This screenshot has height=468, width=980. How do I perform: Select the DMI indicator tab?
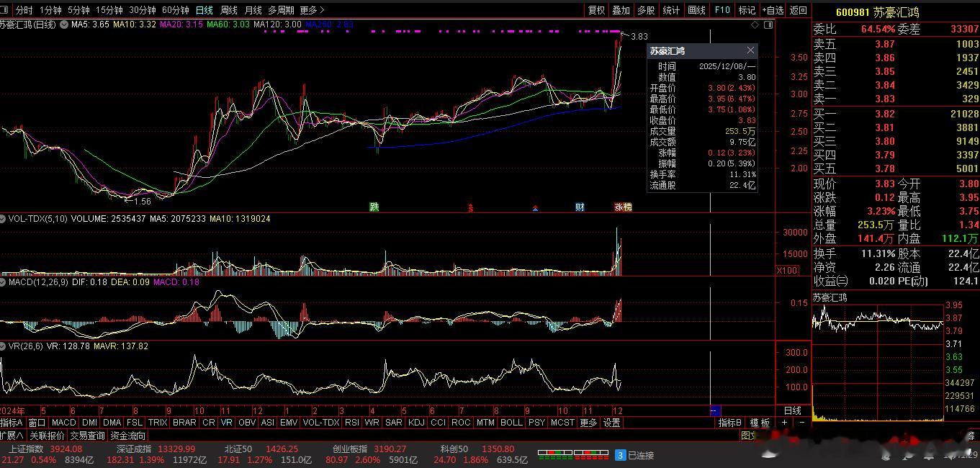click(89, 423)
